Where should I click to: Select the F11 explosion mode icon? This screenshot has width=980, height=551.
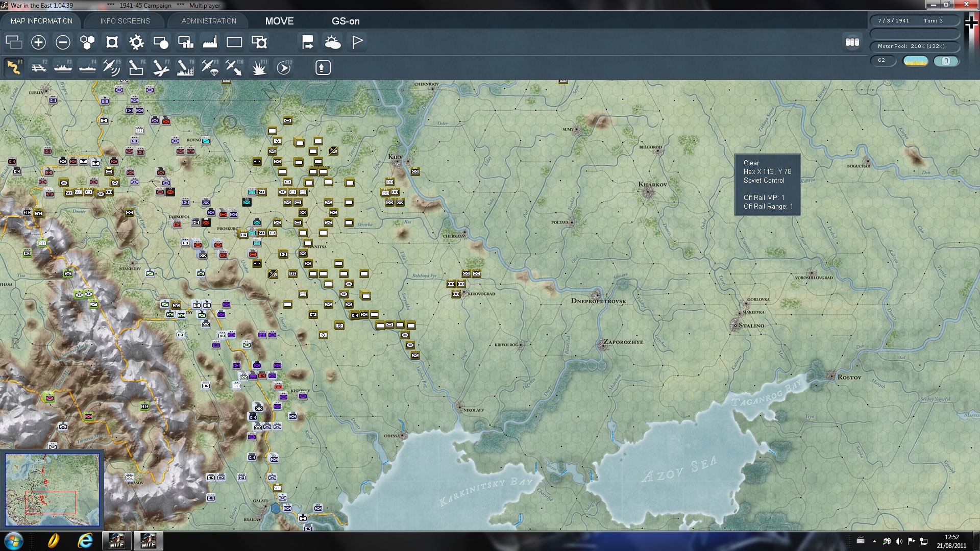(259, 67)
